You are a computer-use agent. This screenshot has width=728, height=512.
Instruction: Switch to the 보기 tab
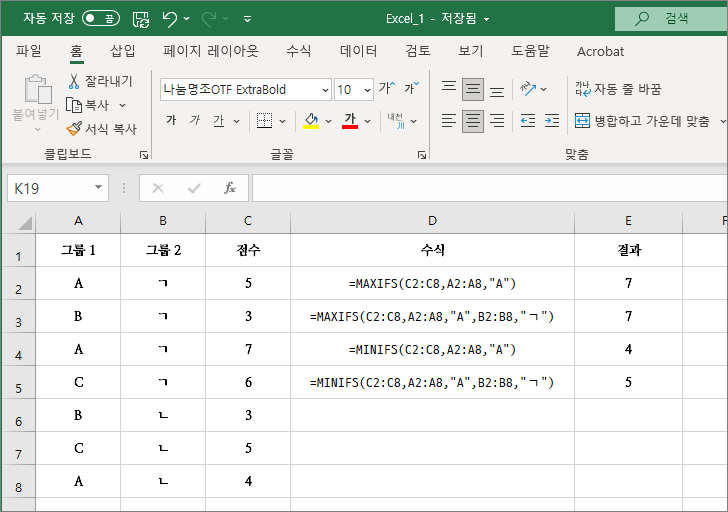(471, 51)
